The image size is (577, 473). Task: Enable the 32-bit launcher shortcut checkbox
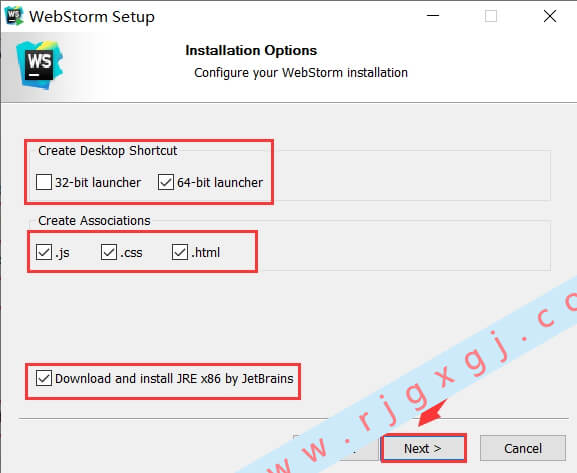point(44,182)
